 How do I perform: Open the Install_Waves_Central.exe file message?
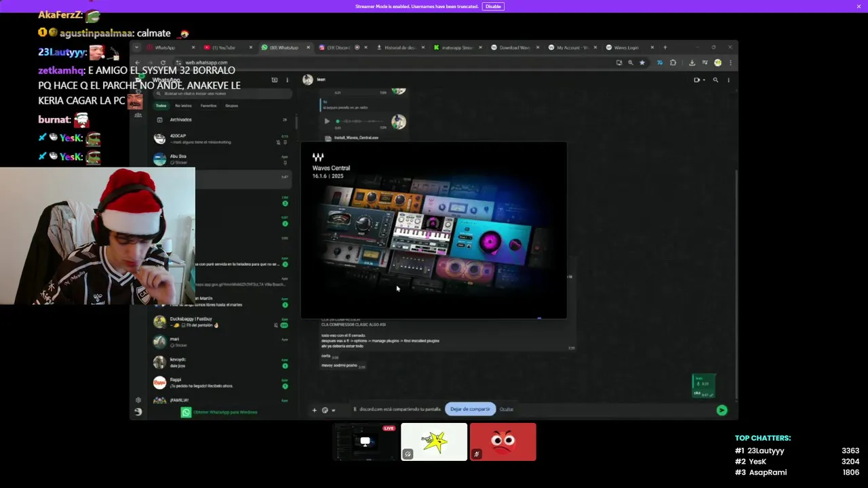tap(356, 138)
